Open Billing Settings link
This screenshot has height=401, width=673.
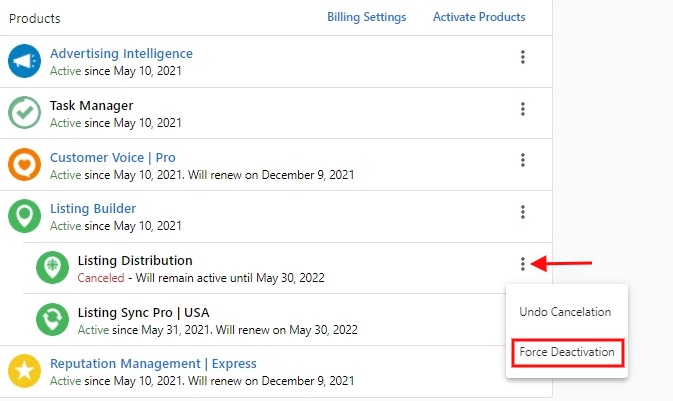tap(367, 17)
